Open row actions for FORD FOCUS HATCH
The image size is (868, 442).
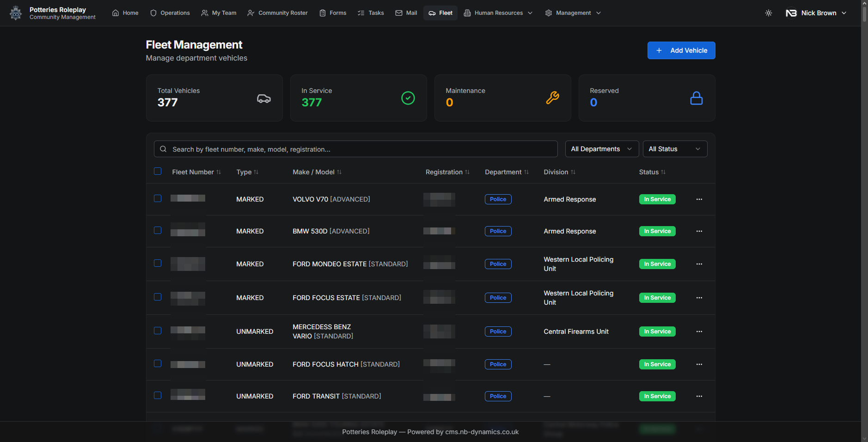tap(699, 364)
